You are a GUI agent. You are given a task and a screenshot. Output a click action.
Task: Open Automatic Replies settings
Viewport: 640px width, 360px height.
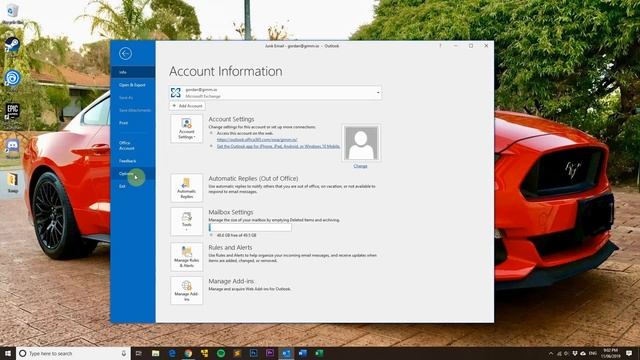(x=187, y=188)
